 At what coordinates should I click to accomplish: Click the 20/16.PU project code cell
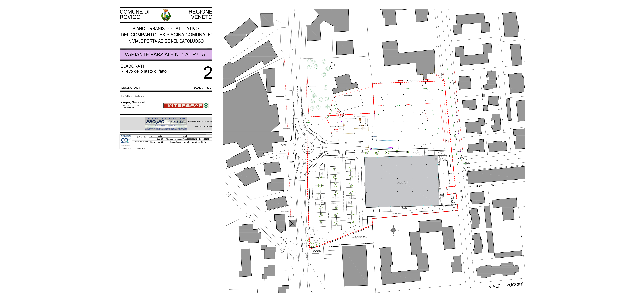coord(141,137)
